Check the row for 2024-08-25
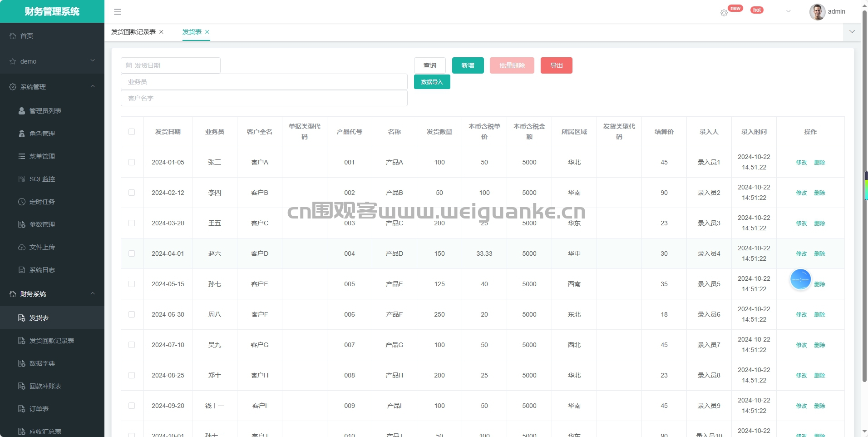This screenshot has width=868, height=437. click(132, 375)
